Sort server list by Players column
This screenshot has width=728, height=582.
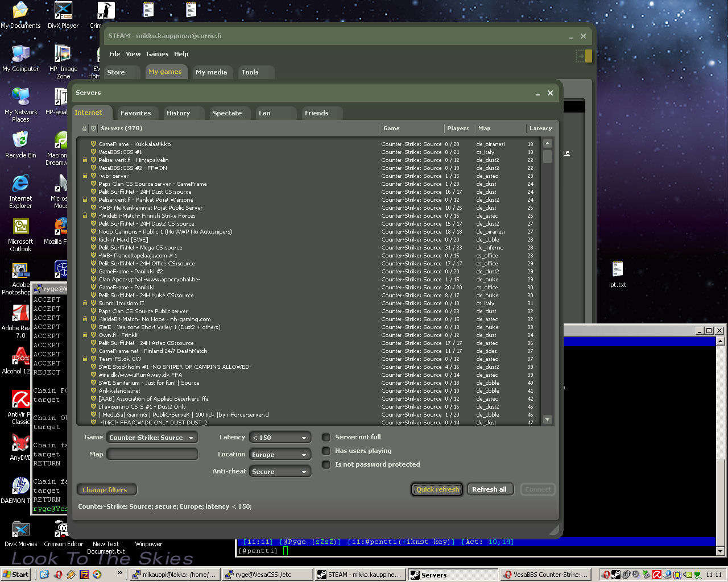tap(458, 128)
